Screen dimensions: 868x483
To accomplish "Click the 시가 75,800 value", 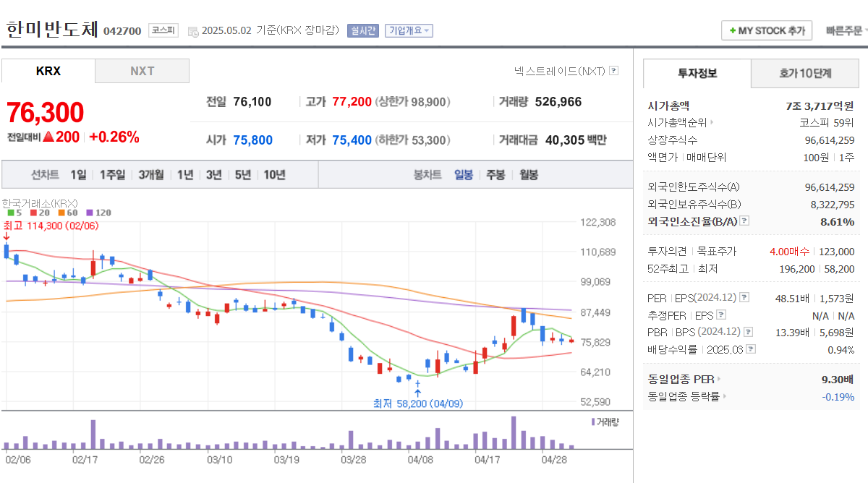I will pos(253,140).
